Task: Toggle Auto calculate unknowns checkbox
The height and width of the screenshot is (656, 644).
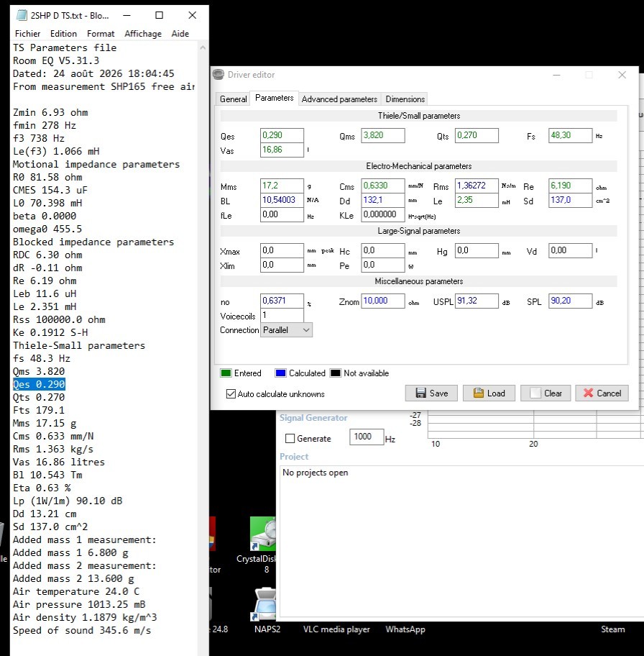Action: (231, 393)
